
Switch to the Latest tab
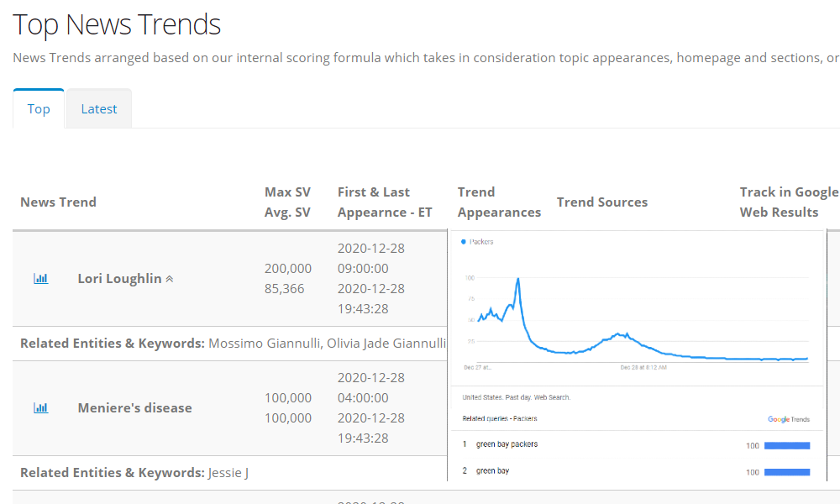[x=99, y=109]
